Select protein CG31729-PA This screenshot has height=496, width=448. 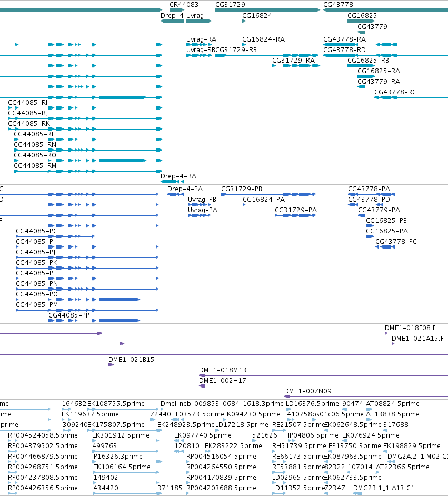click(296, 210)
